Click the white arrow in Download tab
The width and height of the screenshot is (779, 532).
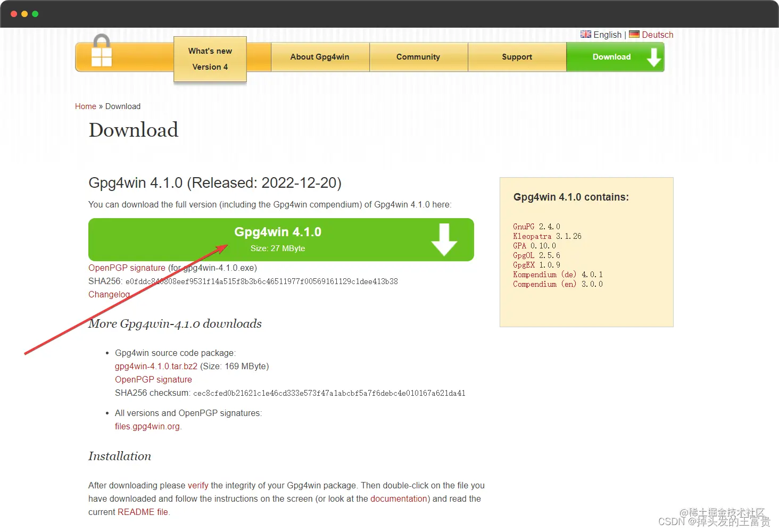654,57
